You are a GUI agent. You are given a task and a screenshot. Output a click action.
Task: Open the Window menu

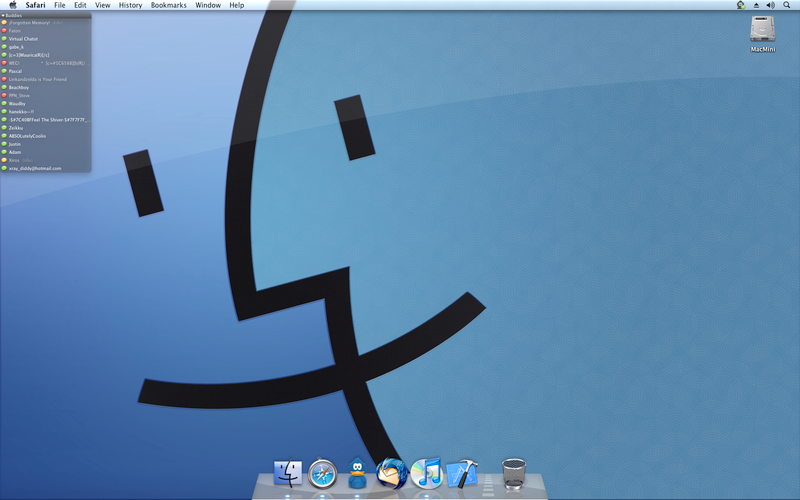[x=208, y=5]
